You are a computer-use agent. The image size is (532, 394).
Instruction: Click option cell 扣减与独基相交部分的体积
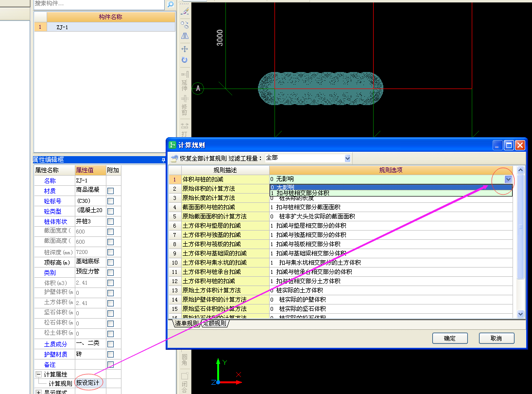391,235
